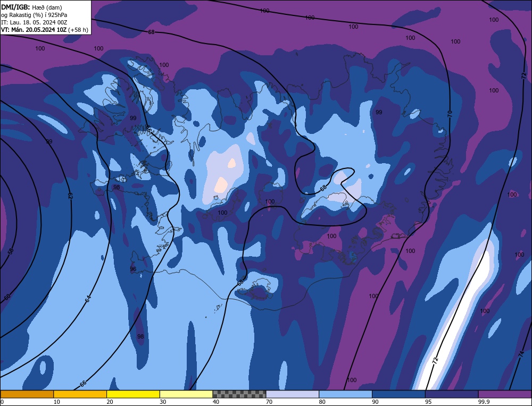The image size is (532, 406).
Task: Click the '96' humidity value label
Action: tap(133, 269)
